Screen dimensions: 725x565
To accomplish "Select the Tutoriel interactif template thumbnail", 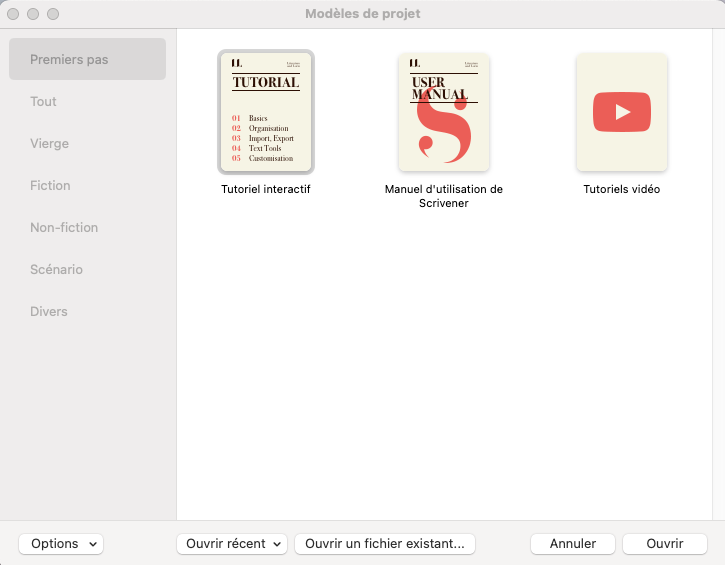I will coord(266,112).
